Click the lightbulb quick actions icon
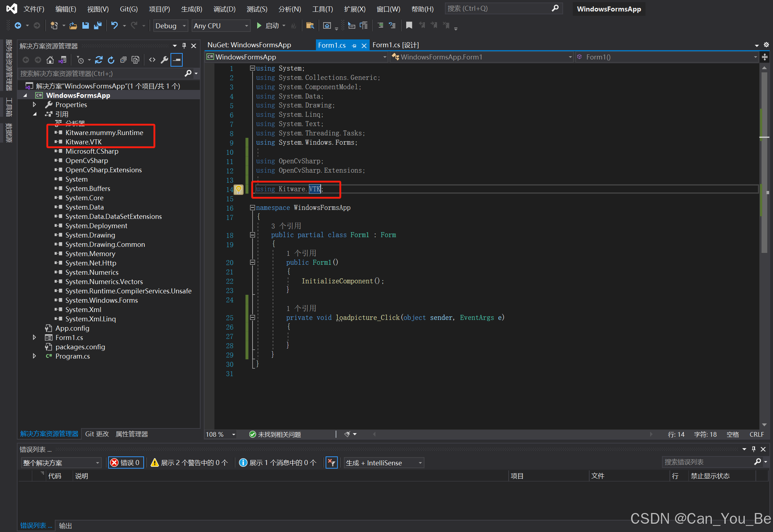 pos(239,189)
